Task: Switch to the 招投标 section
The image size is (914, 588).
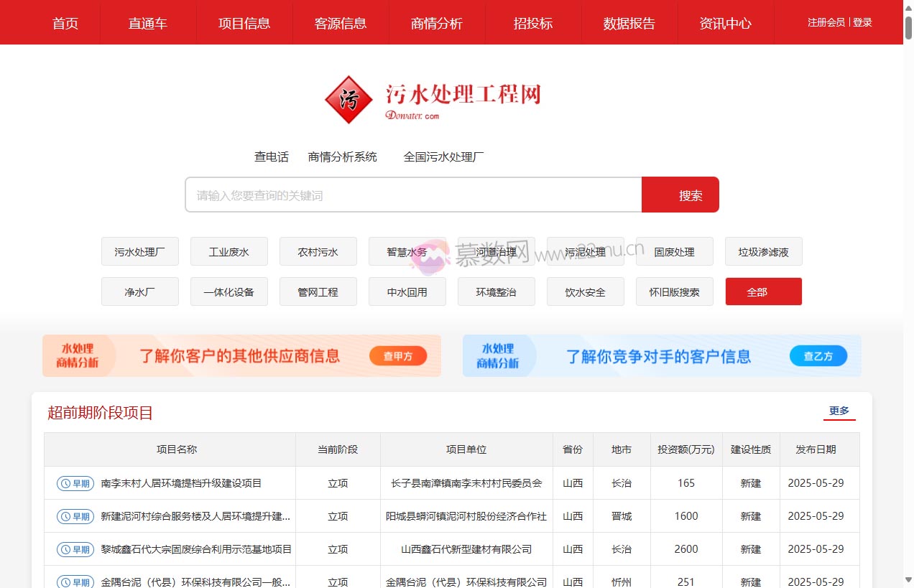Action: (534, 22)
